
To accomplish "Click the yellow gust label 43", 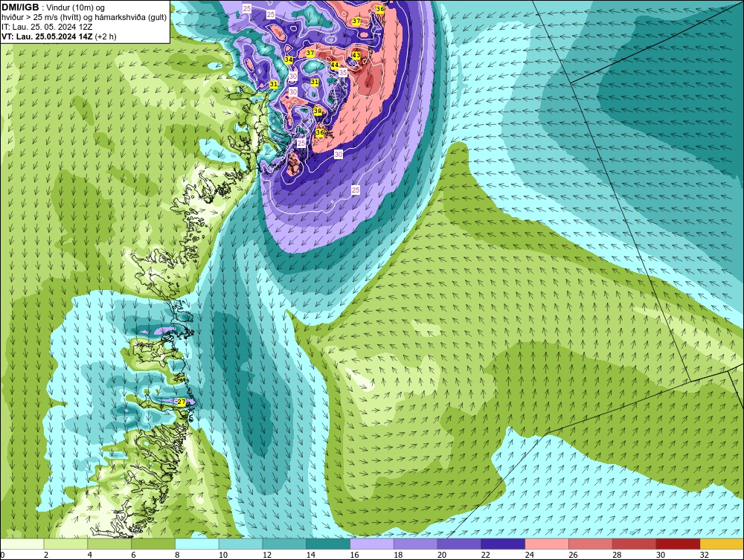I will (x=356, y=56).
